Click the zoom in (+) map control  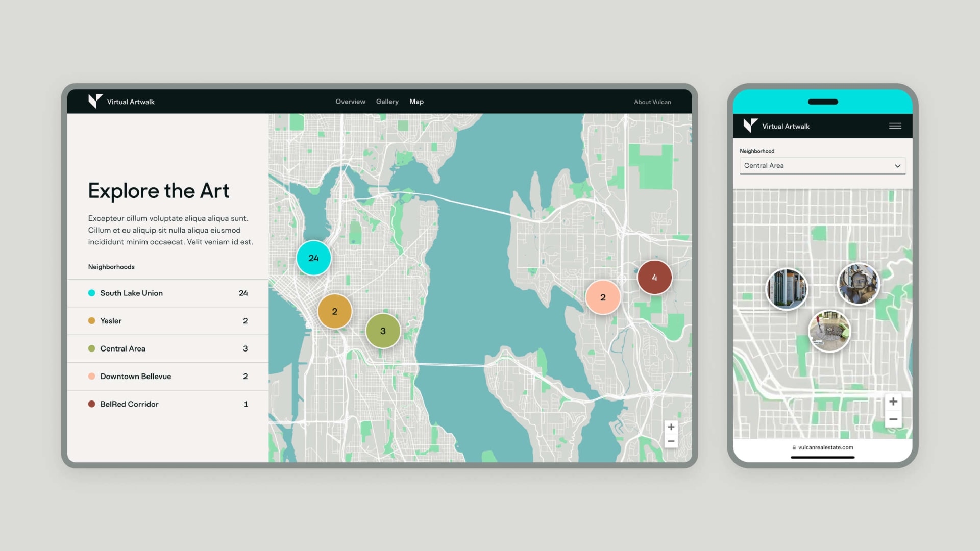[x=671, y=427]
